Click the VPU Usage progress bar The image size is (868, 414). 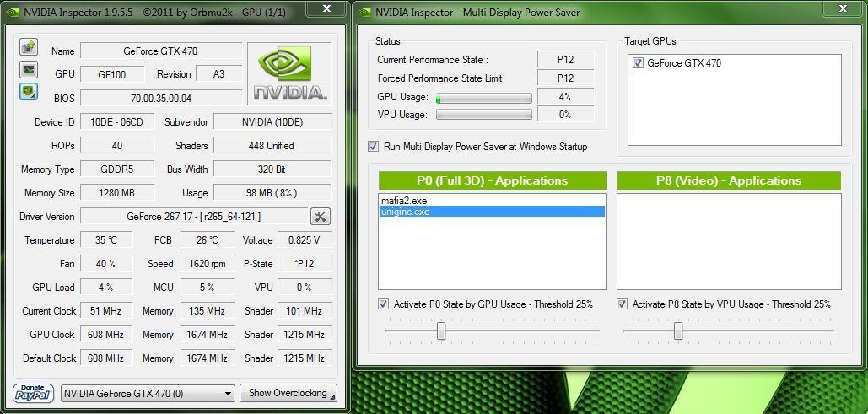pos(484,116)
